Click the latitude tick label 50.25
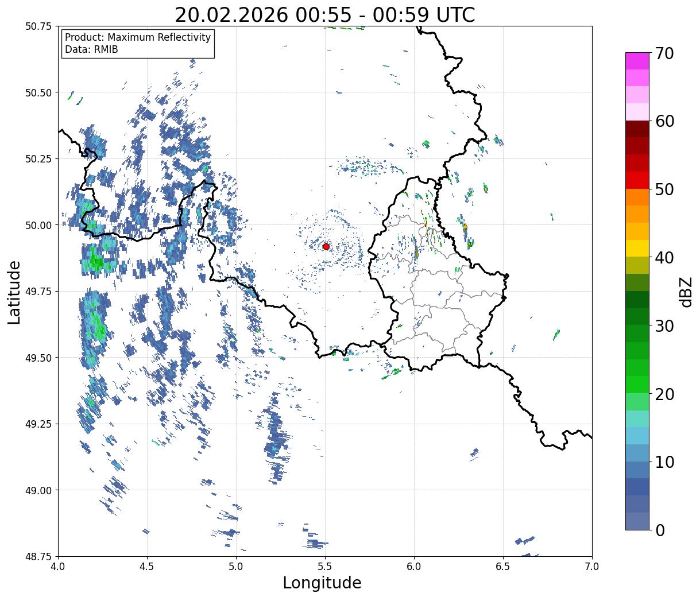The image size is (700, 597). (38, 159)
